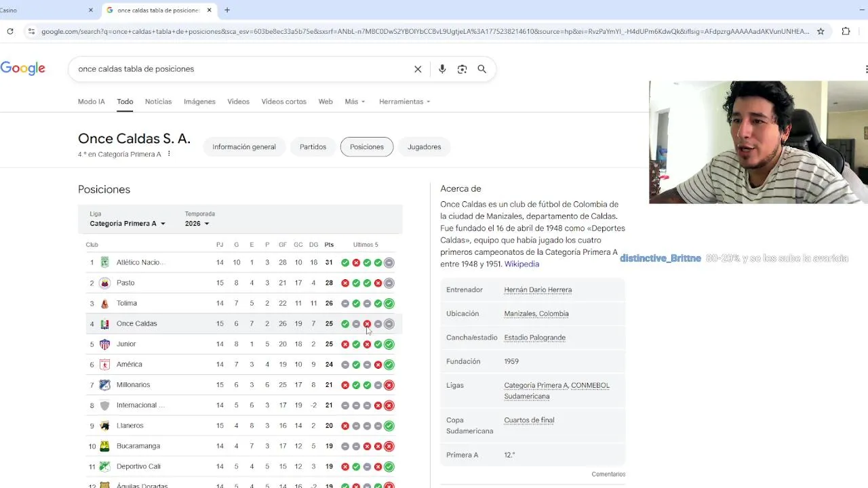Switch to Web results tab
Image resolution: width=868 pixels, height=488 pixels.
(325, 102)
